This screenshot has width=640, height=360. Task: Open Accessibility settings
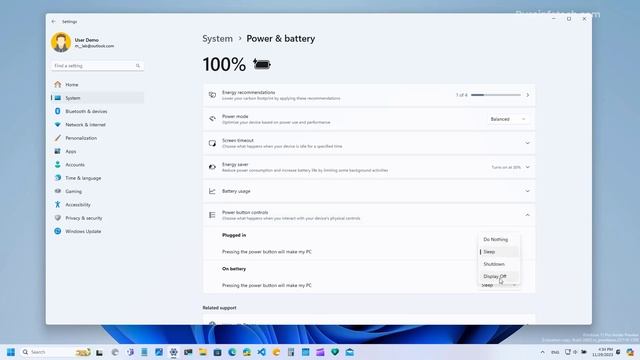pos(97,204)
